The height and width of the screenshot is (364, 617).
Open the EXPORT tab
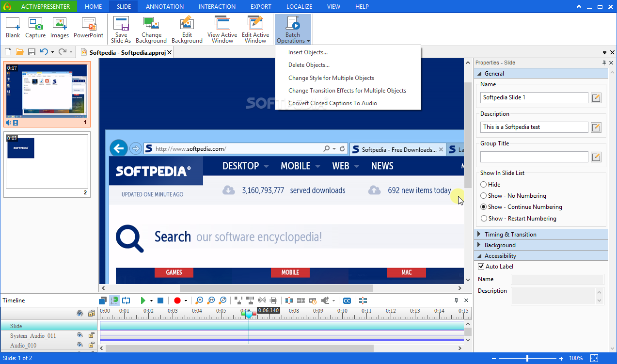click(261, 7)
